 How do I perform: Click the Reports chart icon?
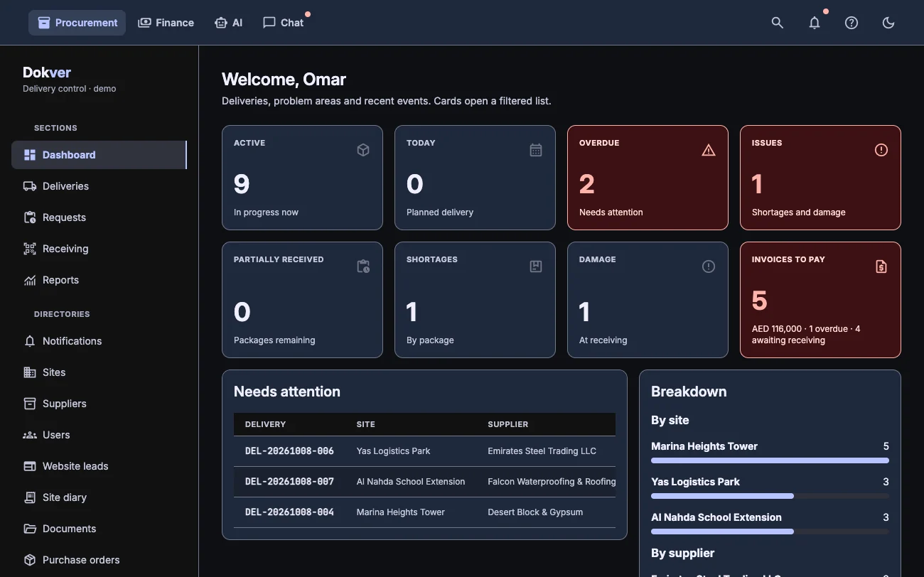(30, 280)
